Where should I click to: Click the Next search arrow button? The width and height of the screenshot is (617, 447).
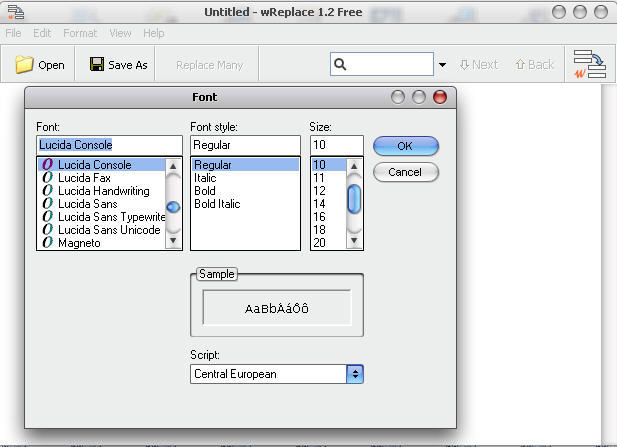point(479,65)
